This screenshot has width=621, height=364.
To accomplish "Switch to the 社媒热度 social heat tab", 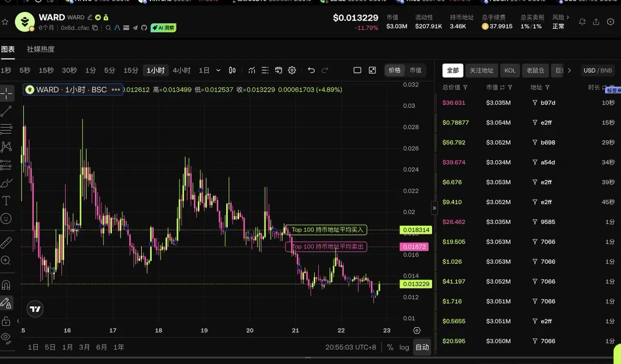I will [40, 49].
